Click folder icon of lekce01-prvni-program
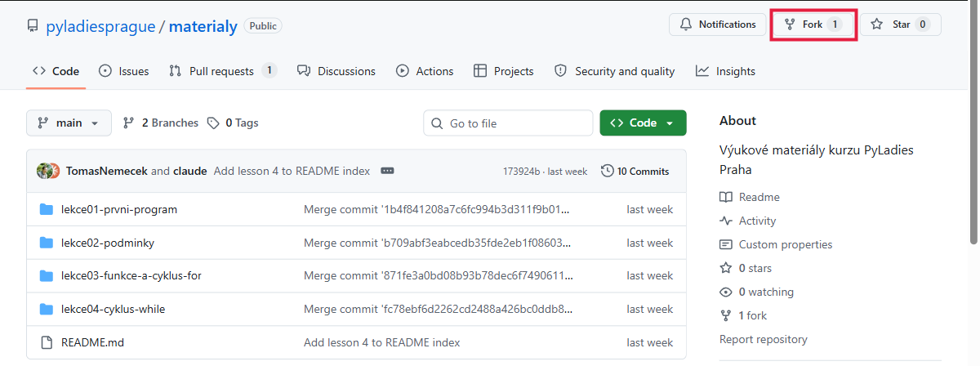 tap(46, 209)
